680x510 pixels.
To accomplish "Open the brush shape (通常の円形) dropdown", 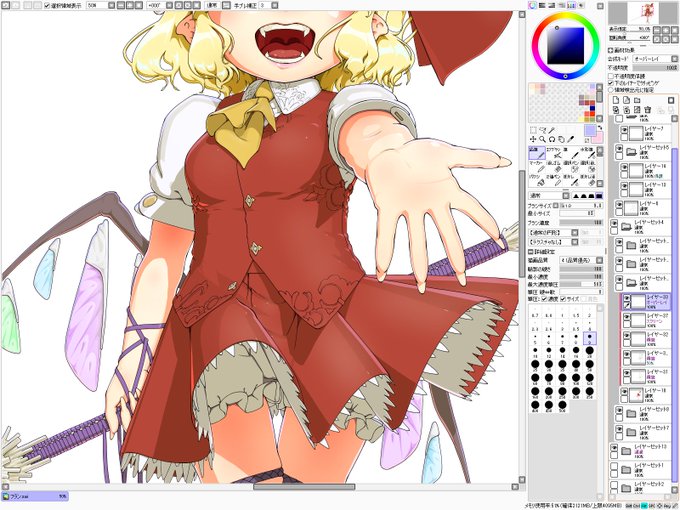I will 553,233.
